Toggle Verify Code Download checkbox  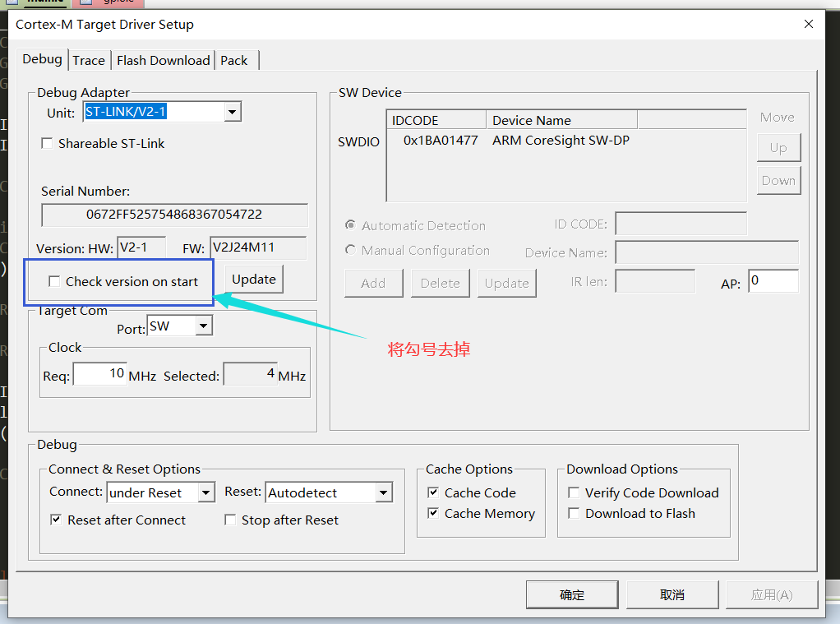pyautogui.click(x=574, y=492)
